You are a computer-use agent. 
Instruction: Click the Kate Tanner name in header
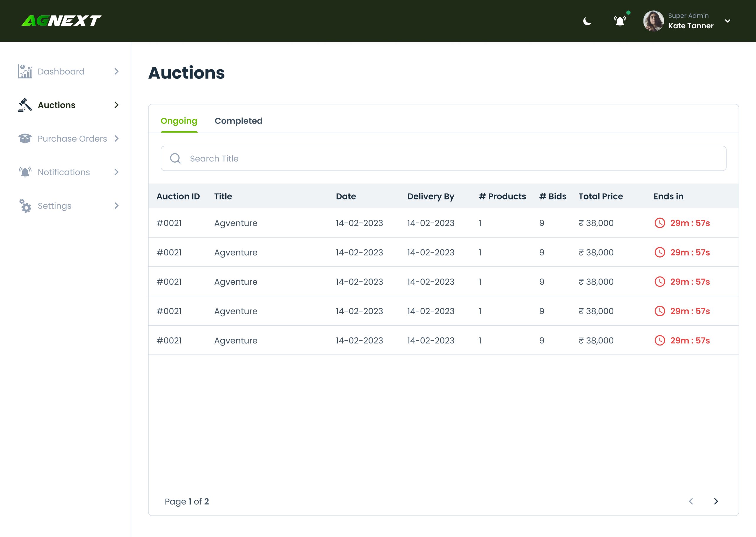coord(690,26)
